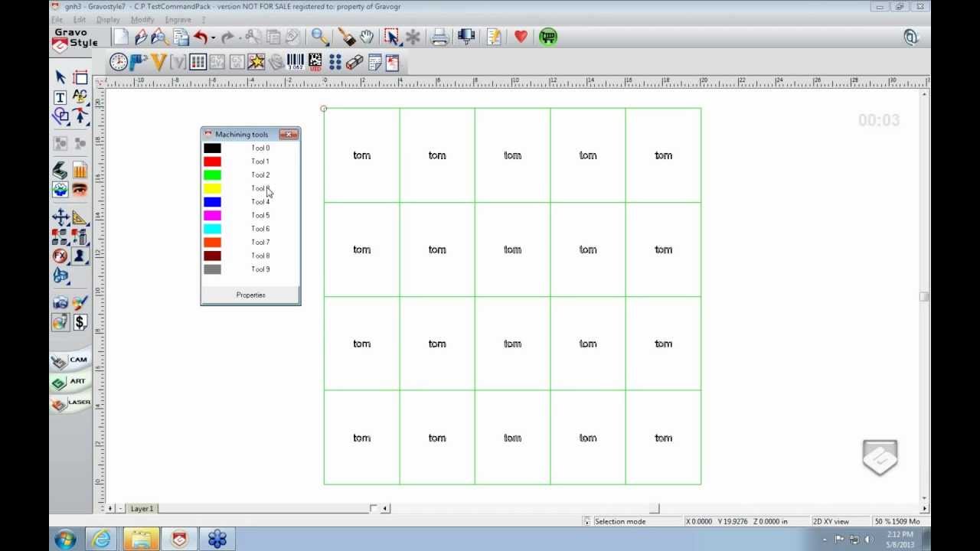Click the clock icon in second toolbar
The width and height of the screenshot is (980, 551).
tap(119, 62)
